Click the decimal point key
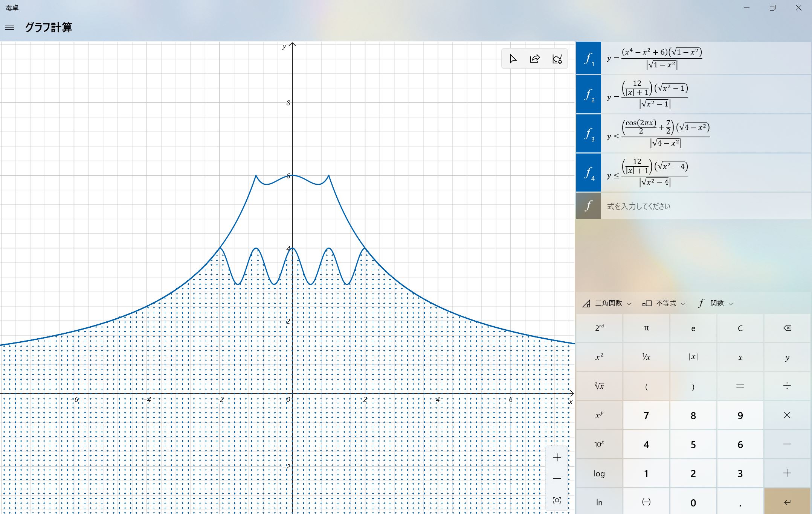Viewport: 812px width, 514px height. click(x=740, y=502)
